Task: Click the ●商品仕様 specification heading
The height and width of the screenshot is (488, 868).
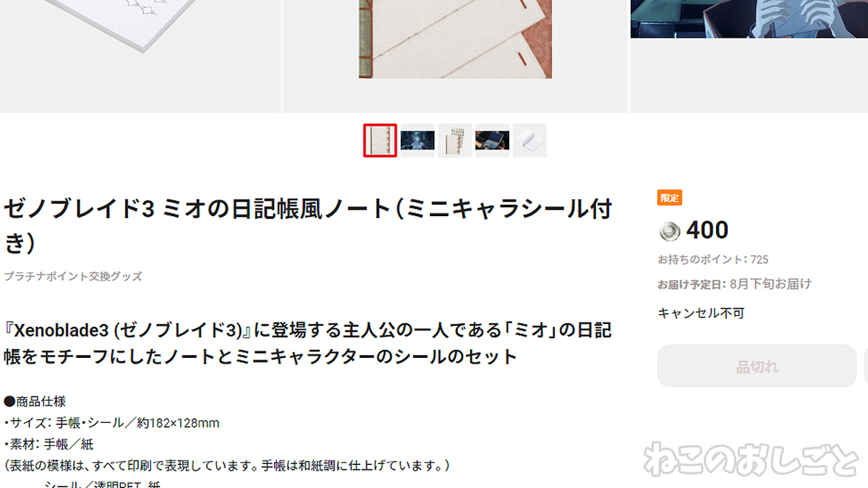Action: tap(35, 401)
